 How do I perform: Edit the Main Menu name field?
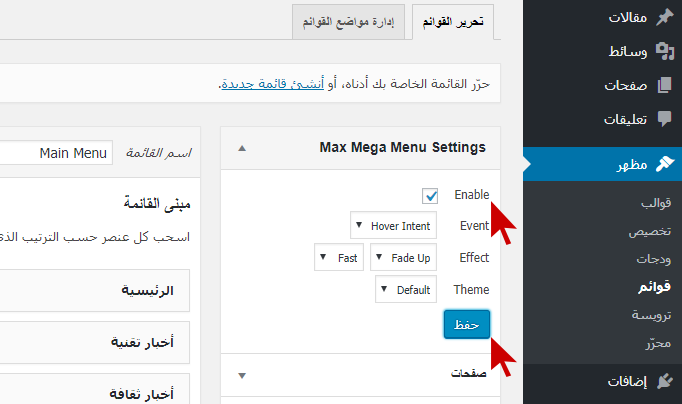tap(56, 153)
